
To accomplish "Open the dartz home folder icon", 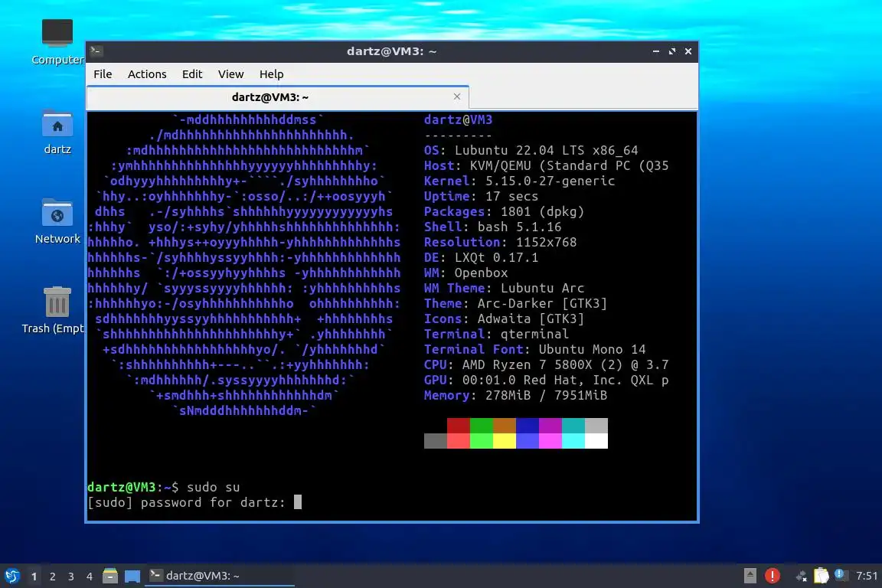I will pyautogui.click(x=57, y=132).
